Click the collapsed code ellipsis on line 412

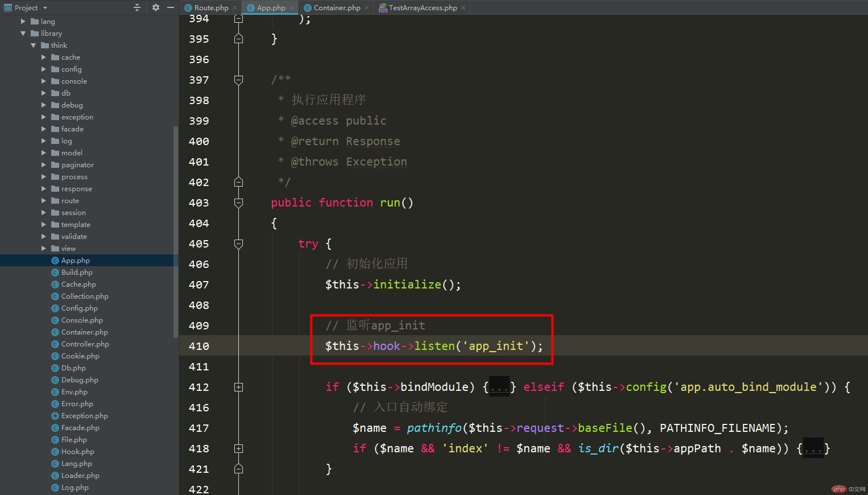(x=499, y=387)
